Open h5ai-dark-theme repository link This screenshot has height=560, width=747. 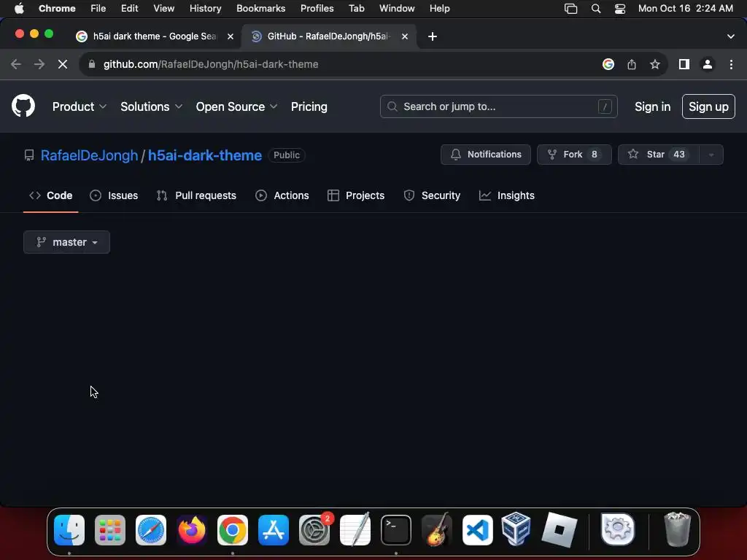205,155
